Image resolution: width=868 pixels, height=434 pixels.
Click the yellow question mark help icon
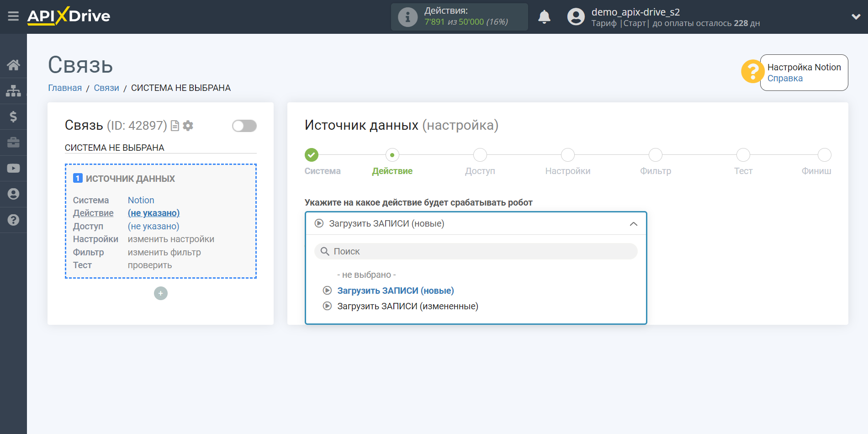[x=752, y=72]
